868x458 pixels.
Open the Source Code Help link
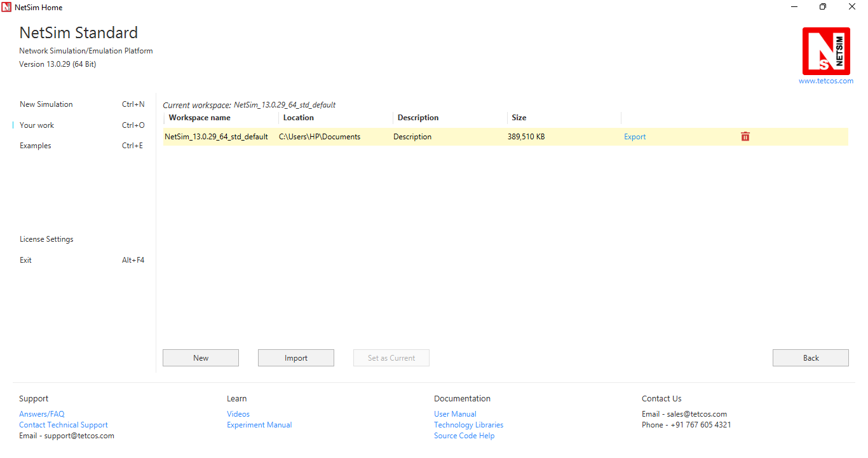[x=464, y=436]
